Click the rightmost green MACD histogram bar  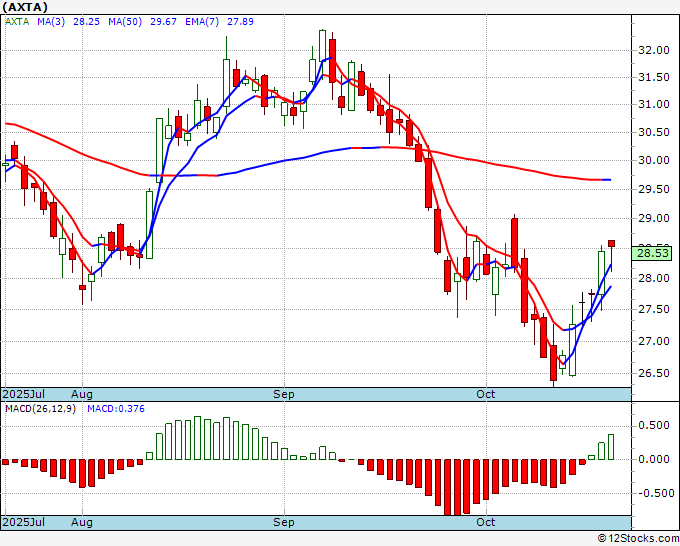pos(611,447)
